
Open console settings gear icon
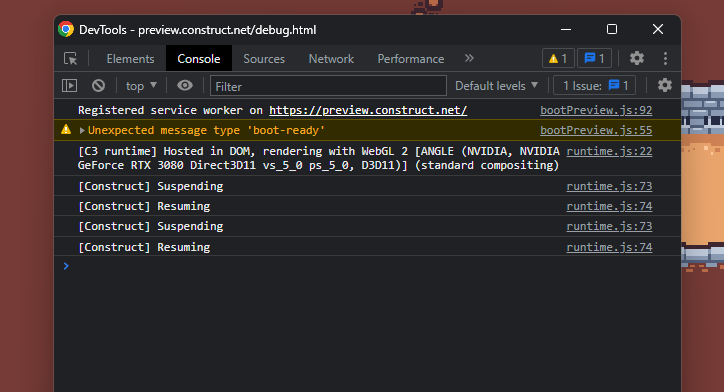(x=665, y=85)
